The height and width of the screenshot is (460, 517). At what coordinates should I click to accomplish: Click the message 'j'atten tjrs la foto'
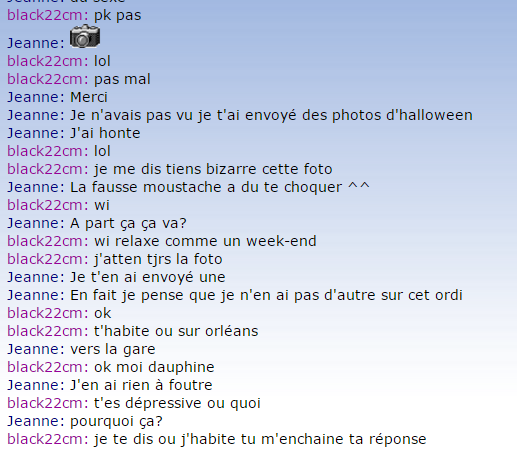tap(158, 259)
